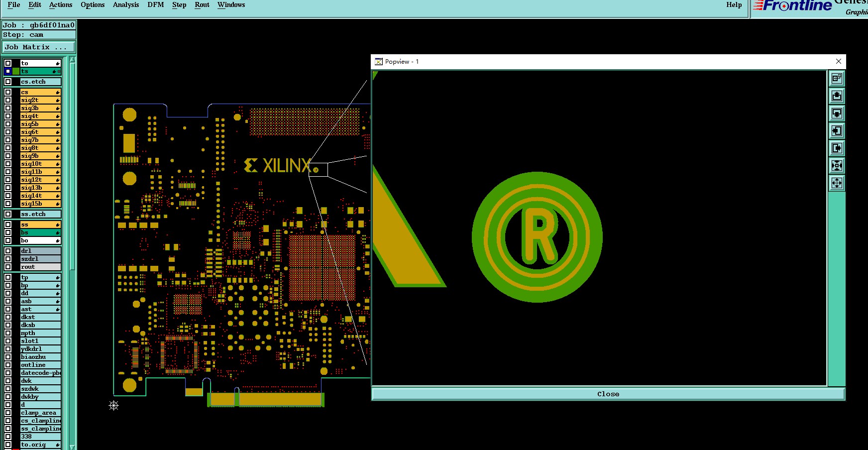
Task: Click the Close button of the Popview
Action: click(608, 394)
